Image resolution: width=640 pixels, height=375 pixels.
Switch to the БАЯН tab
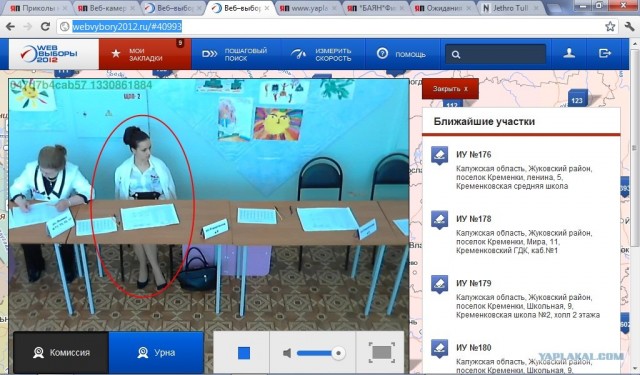click(376, 8)
